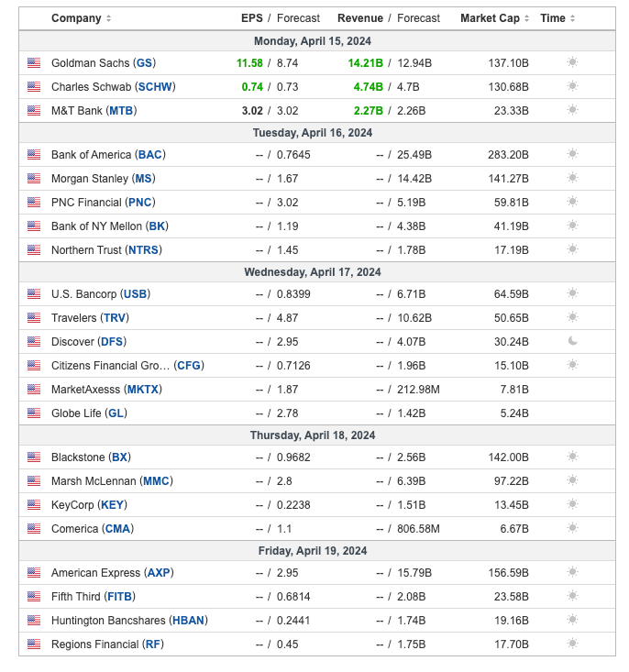Click the US flag icon beside MarketAxesss
Screen dimensions: 629x672
pos(34,389)
